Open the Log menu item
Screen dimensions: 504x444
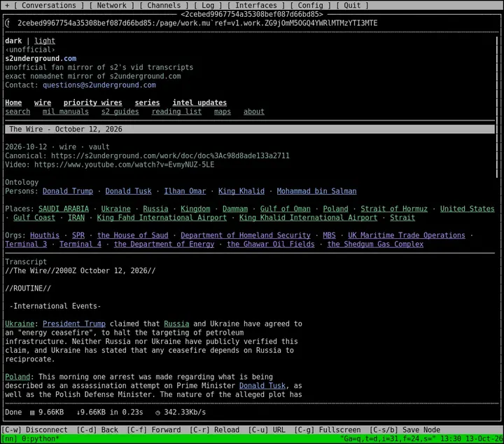pyautogui.click(x=208, y=6)
